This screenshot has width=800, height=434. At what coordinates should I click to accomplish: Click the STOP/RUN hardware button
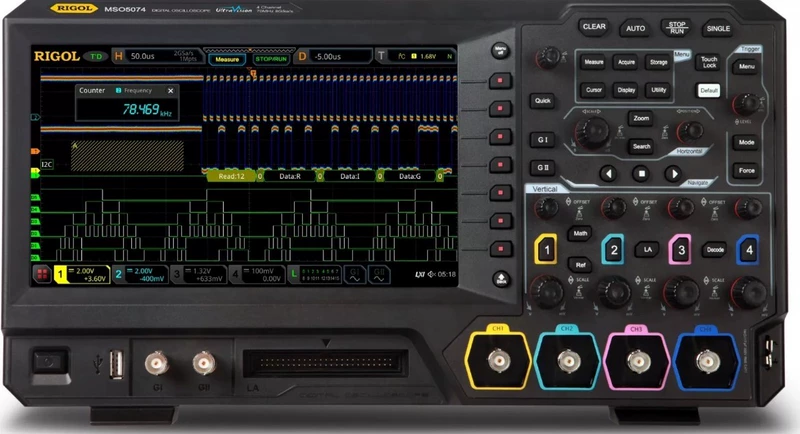coord(677,28)
